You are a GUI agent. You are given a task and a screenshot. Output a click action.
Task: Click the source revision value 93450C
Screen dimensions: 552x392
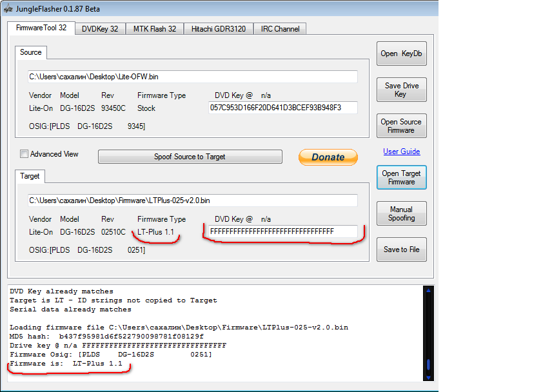pyautogui.click(x=113, y=108)
